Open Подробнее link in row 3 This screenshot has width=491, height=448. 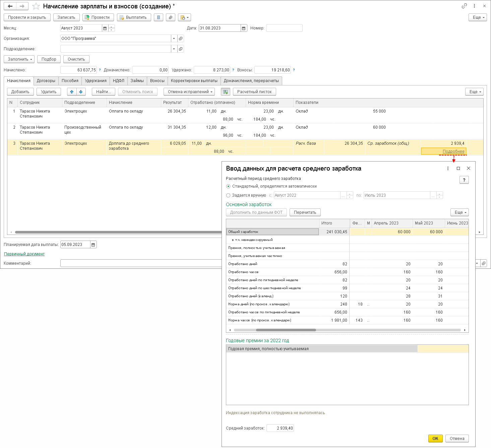pyautogui.click(x=453, y=151)
